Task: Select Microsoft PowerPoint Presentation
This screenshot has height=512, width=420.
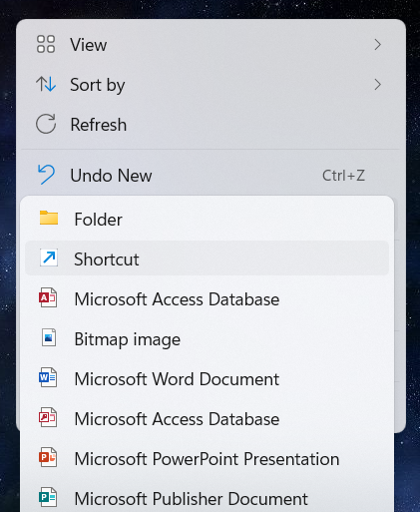Action: coord(207,459)
